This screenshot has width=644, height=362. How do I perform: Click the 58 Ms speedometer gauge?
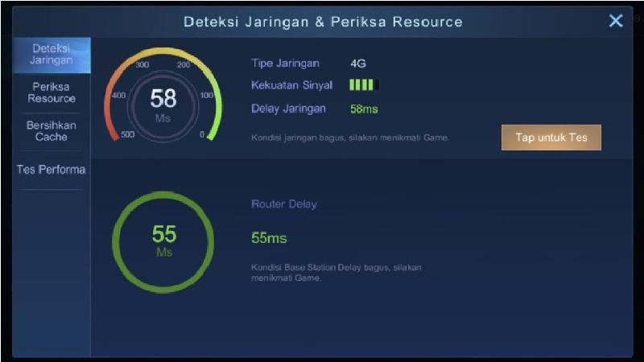tap(163, 96)
